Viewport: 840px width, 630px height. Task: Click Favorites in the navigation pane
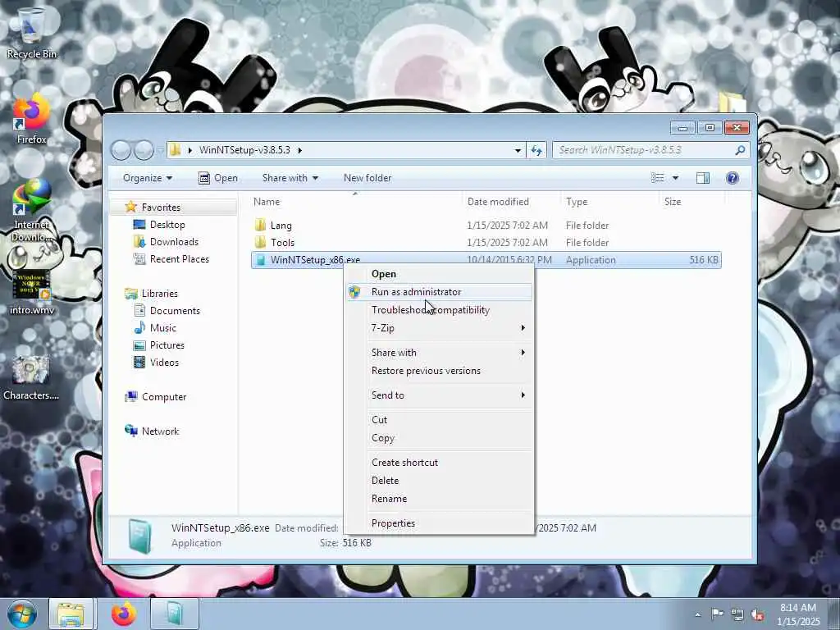tap(161, 208)
